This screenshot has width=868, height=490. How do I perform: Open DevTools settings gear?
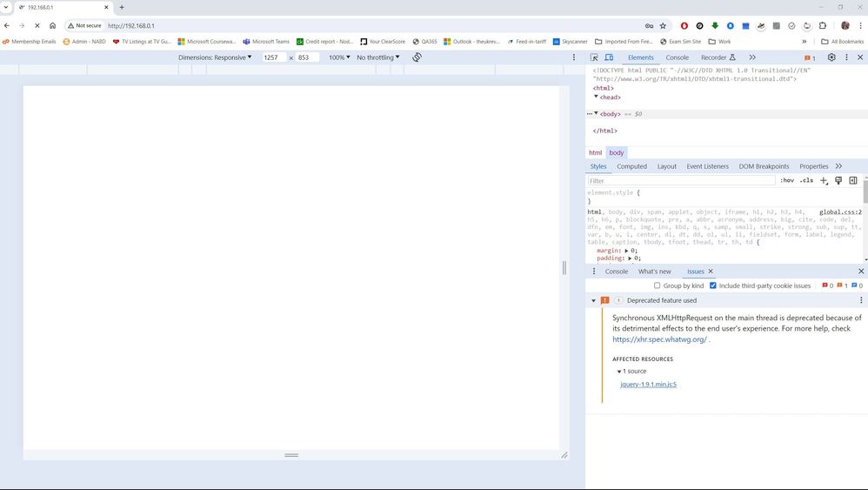point(831,57)
